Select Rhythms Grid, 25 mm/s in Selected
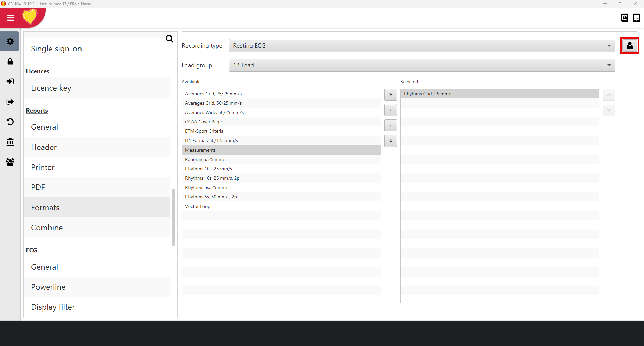 click(x=428, y=94)
